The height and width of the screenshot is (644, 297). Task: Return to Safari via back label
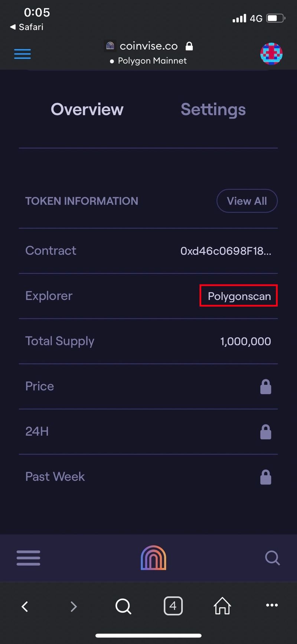pos(27,27)
